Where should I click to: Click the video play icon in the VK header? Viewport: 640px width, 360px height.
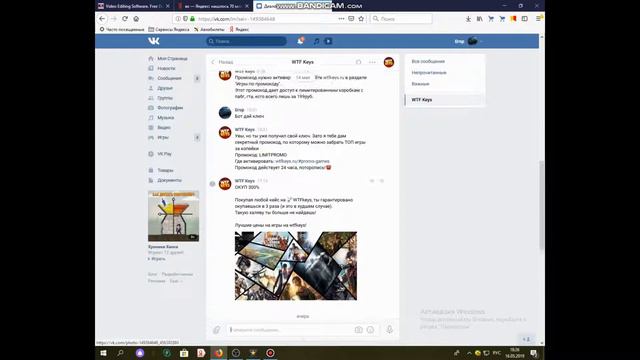pos(328,41)
